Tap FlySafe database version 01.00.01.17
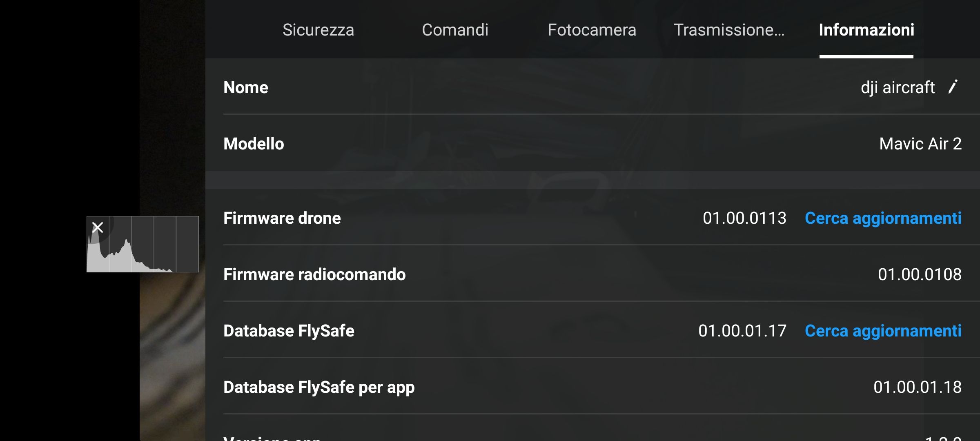Viewport: 980px width, 441px height. point(742,331)
